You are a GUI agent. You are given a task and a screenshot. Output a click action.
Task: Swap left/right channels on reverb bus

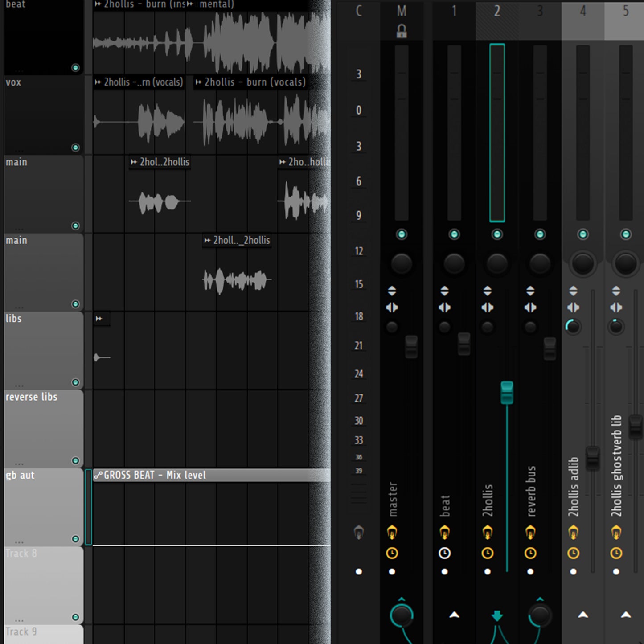(530, 308)
